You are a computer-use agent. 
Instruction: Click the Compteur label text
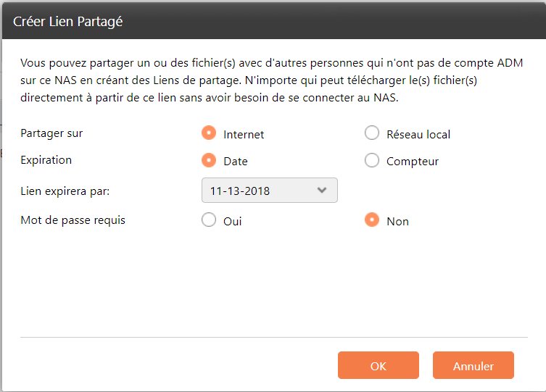pyautogui.click(x=413, y=162)
